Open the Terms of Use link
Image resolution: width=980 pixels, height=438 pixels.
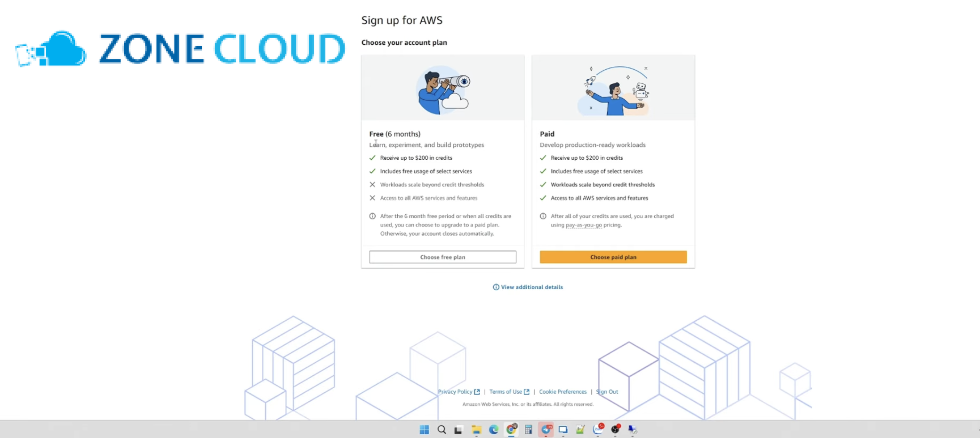click(x=506, y=392)
